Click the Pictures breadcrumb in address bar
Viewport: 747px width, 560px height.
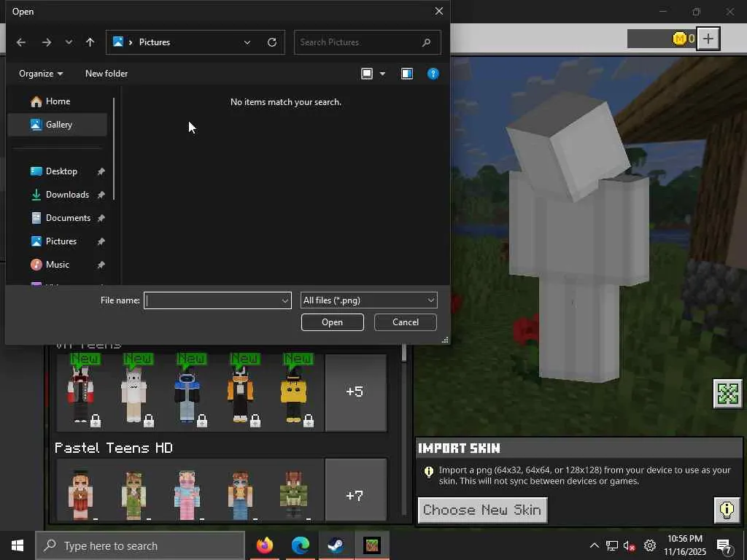(x=155, y=42)
